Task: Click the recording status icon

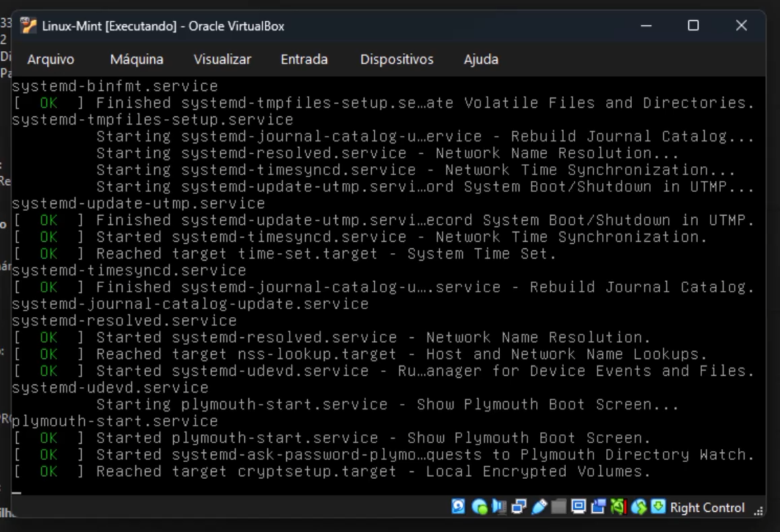Action: pyautogui.click(x=598, y=506)
